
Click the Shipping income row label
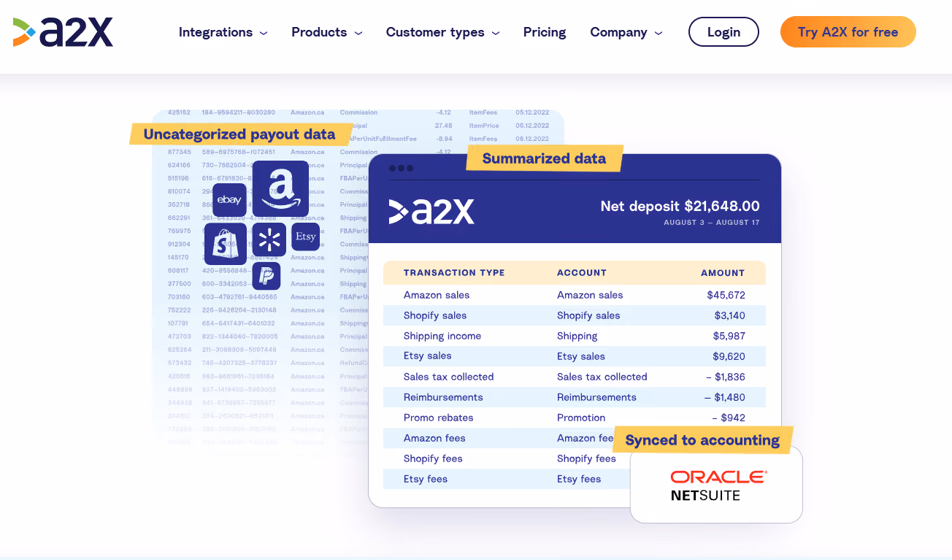[442, 336]
